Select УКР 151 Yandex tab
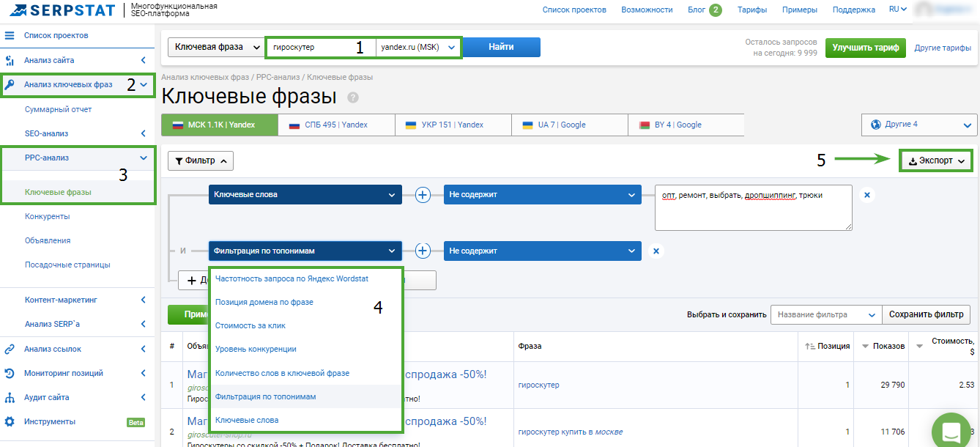Screen dimensions: 980x447 [x=453, y=125]
